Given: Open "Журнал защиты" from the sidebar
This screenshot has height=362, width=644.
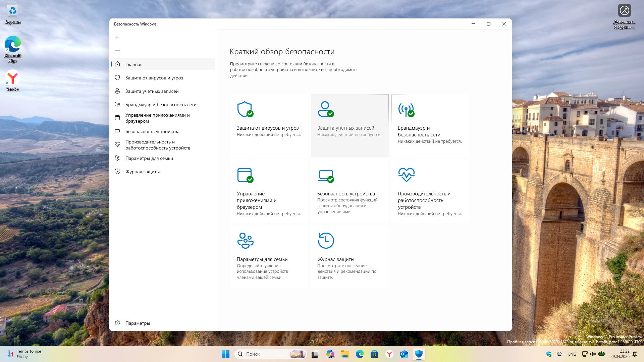Looking at the screenshot, I should click(x=142, y=172).
